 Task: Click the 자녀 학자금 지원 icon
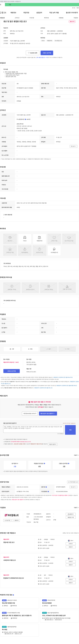69,239
